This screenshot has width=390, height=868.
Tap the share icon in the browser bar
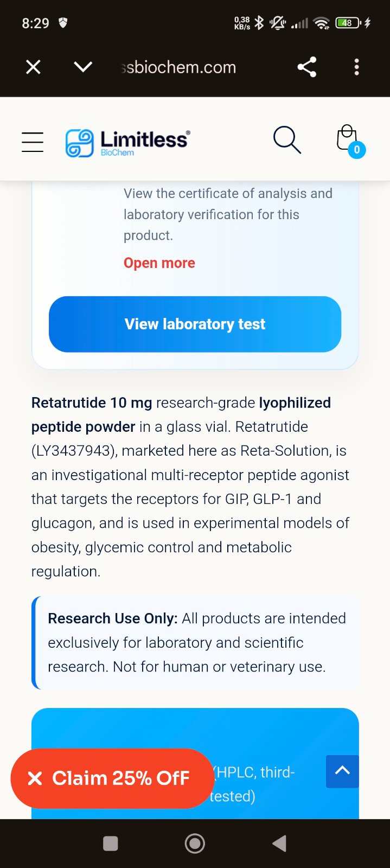point(306,67)
